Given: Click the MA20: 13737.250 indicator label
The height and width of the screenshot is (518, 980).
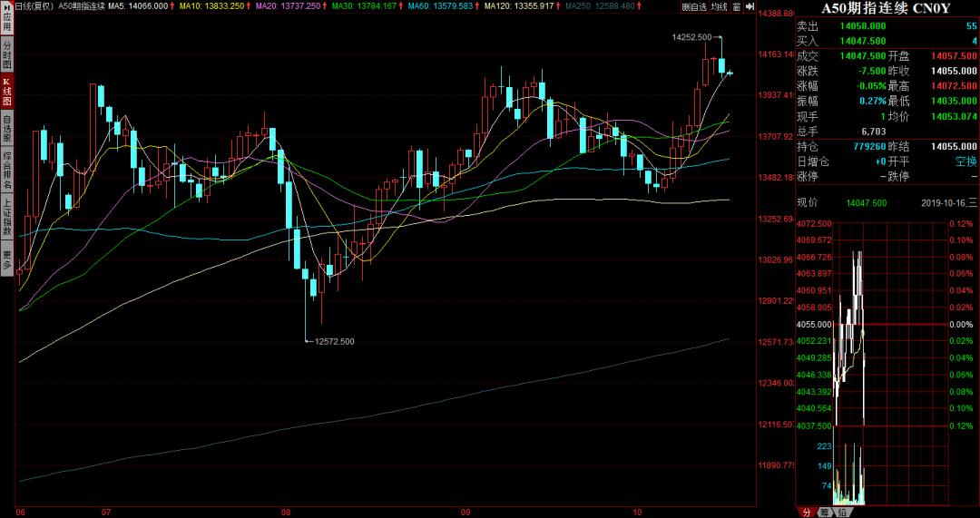Looking at the screenshot, I should point(288,6).
